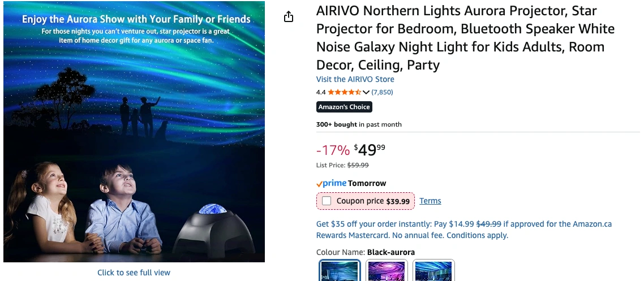Expand the rating breakdown chevron
This screenshot has height=281, width=644.
tap(366, 92)
